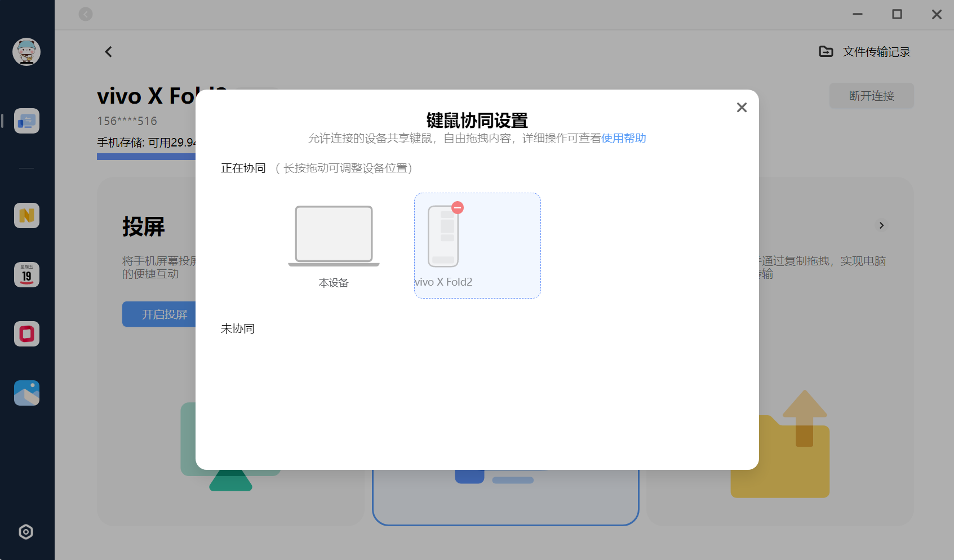
Task: Click the grey circular back icon at top
Action: click(x=86, y=14)
